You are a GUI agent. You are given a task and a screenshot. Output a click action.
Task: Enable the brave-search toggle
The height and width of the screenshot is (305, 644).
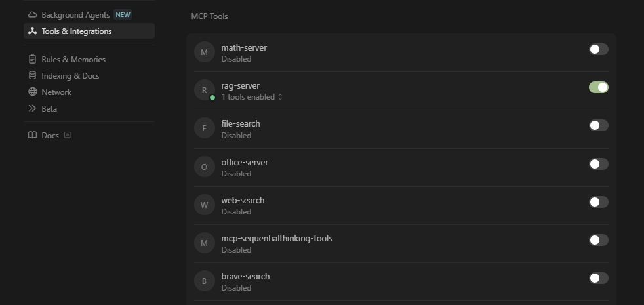click(598, 278)
